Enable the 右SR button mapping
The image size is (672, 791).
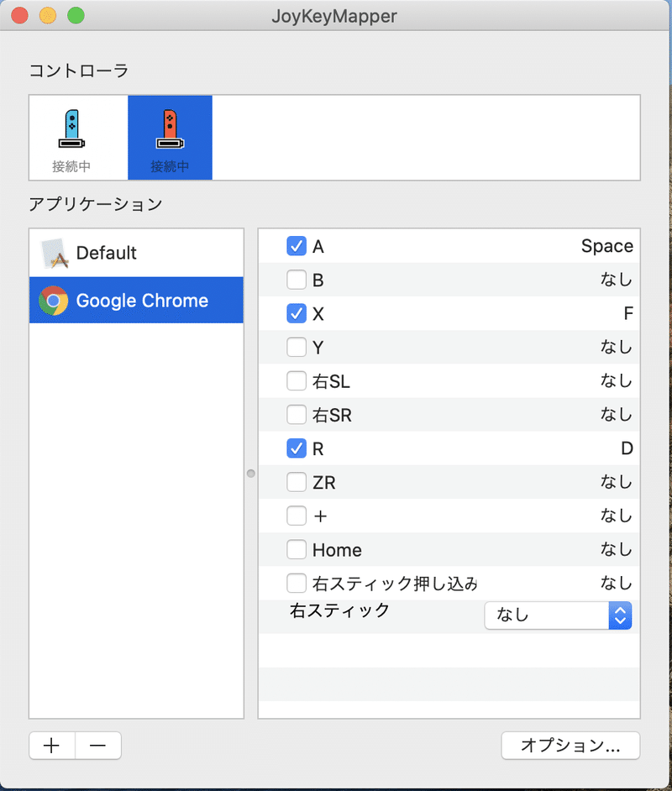(297, 415)
